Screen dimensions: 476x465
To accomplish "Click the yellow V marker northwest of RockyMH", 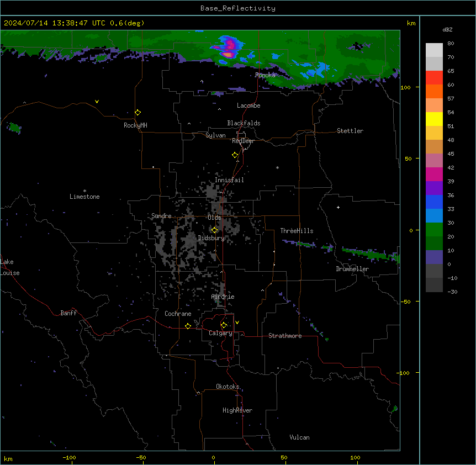I will 97,102.
